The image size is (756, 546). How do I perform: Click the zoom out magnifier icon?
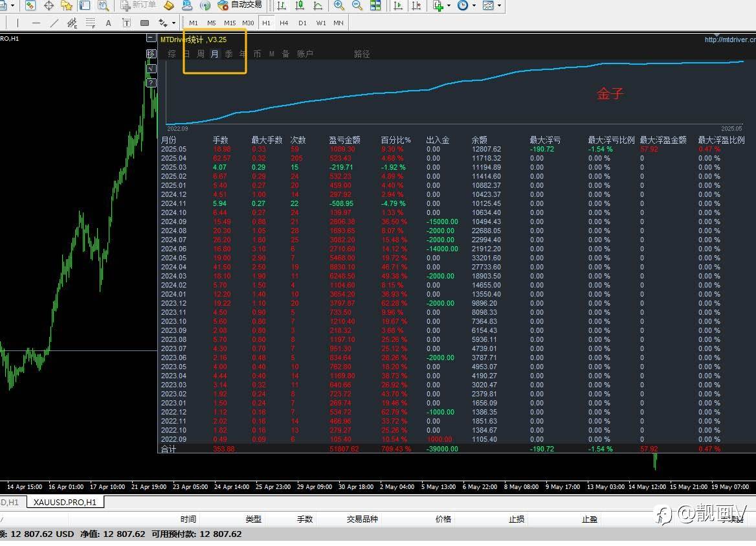(357, 5)
